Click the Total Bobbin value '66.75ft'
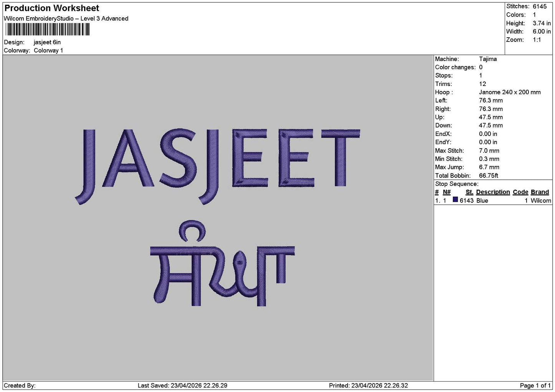This screenshot has height=392, width=555. click(489, 175)
